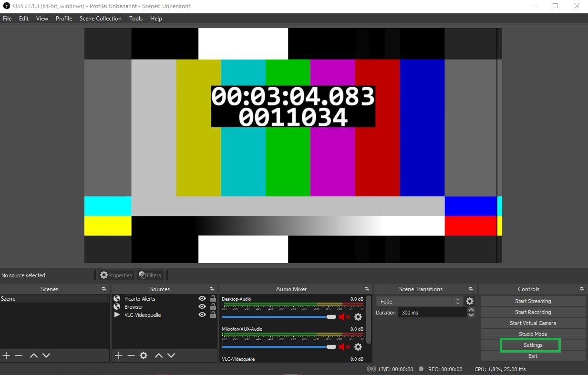
Task: Open Desktop-Audio gear in Audio Mixer
Action: tap(358, 317)
